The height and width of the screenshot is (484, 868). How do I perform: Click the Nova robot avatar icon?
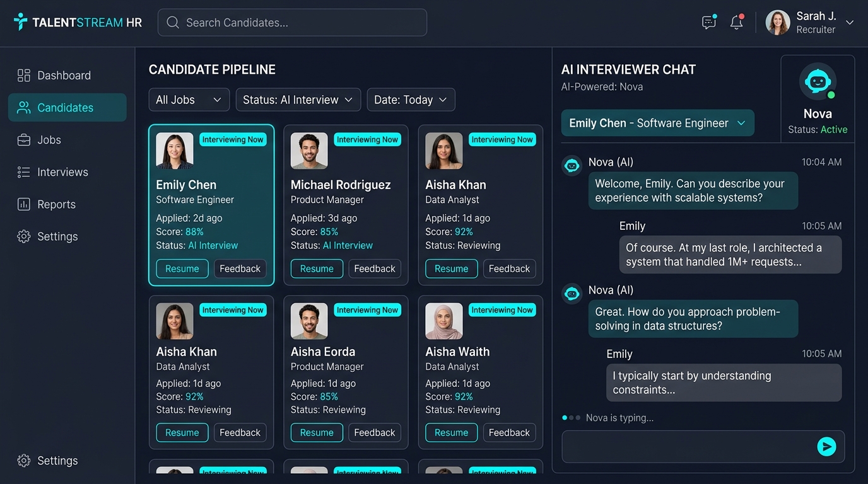818,81
